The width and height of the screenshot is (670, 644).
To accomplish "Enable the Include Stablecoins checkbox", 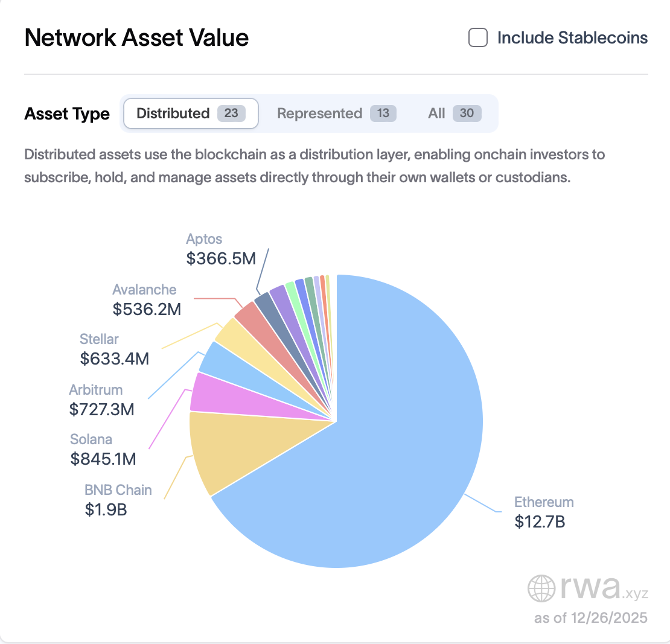I will click(477, 37).
